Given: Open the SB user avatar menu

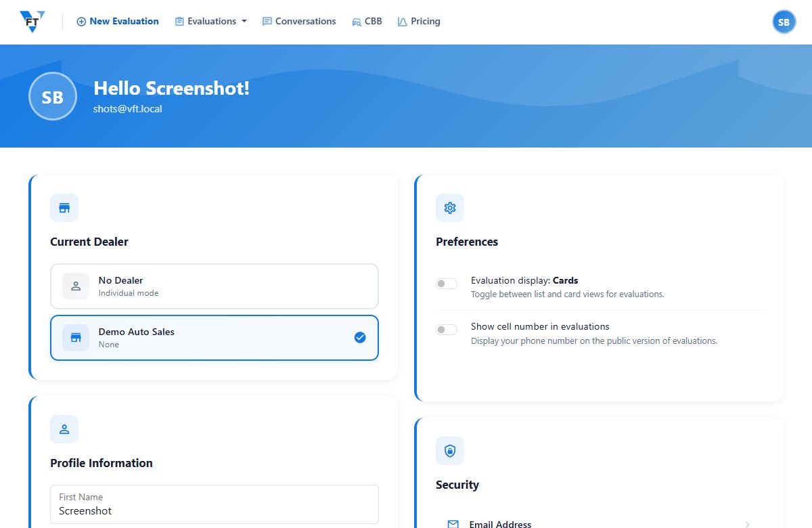Looking at the screenshot, I should pyautogui.click(x=784, y=22).
